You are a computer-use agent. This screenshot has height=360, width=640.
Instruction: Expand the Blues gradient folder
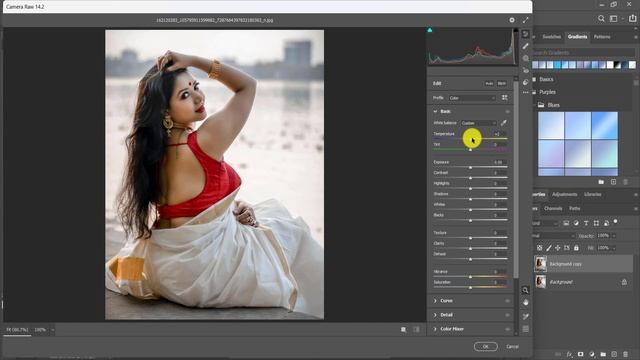(x=534, y=105)
